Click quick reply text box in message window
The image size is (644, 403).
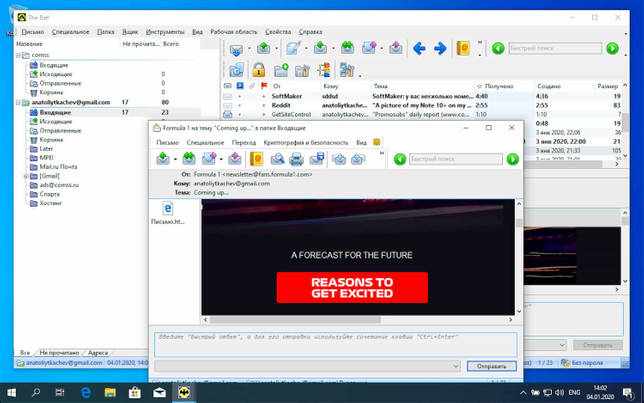(x=336, y=344)
